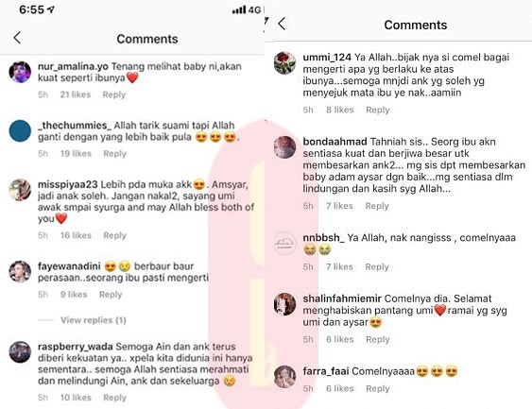Reply to farra_faai comment

[x=378, y=388]
